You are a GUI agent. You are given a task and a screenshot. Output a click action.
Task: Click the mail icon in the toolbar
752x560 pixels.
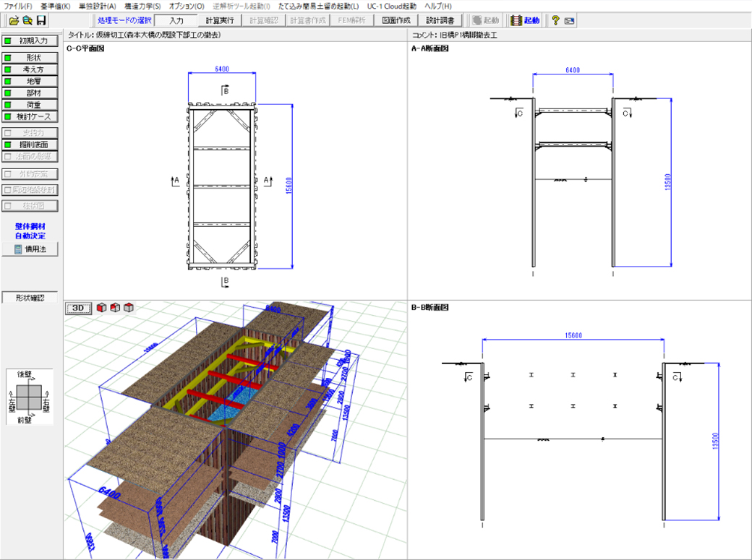click(570, 21)
